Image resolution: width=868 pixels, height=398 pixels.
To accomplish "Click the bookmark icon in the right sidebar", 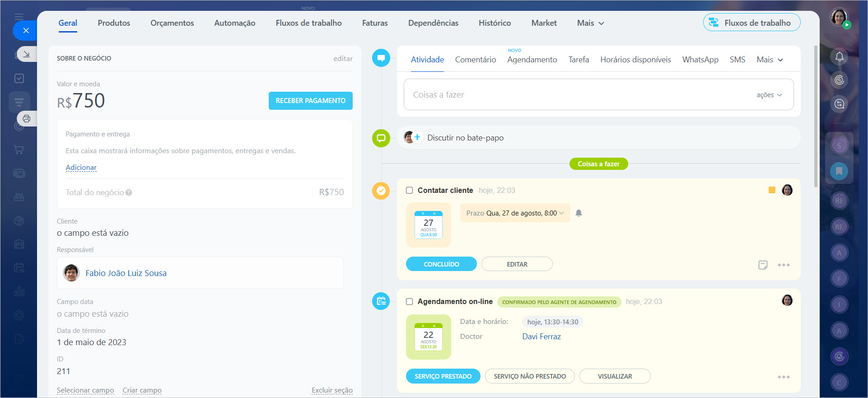I will [x=839, y=171].
